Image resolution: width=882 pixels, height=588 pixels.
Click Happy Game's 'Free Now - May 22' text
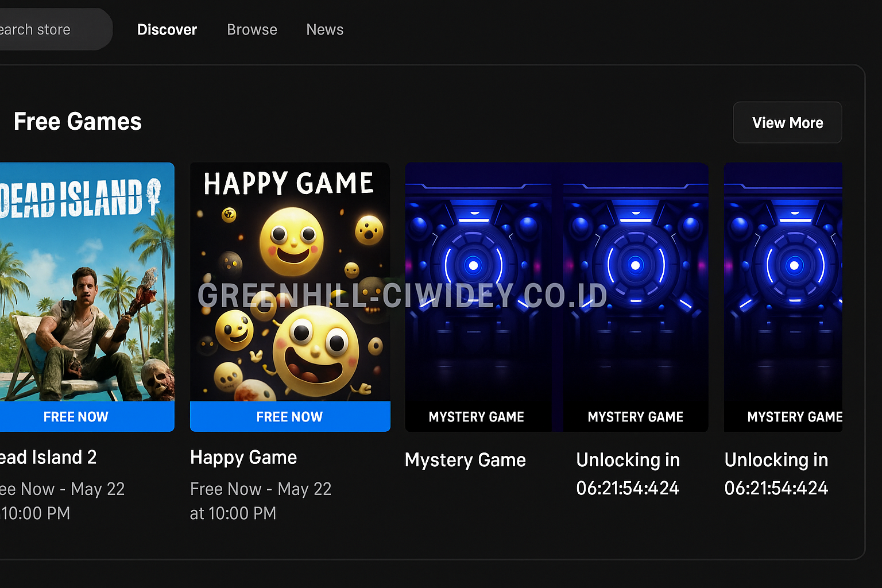pyautogui.click(x=261, y=489)
